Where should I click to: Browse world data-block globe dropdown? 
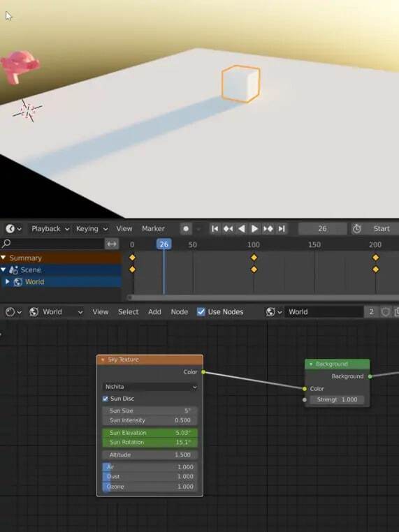(x=274, y=312)
